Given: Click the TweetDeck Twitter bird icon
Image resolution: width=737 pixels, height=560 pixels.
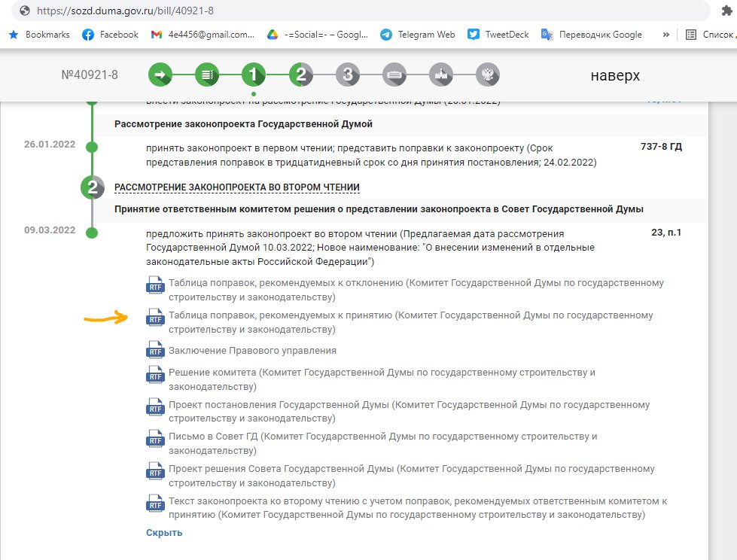Looking at the screenshot, I should [474, 35].
